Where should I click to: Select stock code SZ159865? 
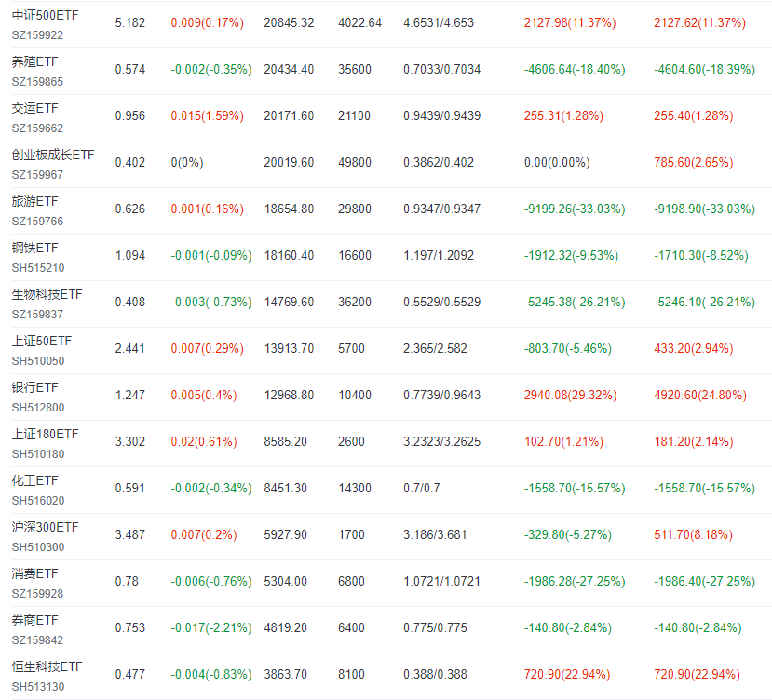(37, 82)
